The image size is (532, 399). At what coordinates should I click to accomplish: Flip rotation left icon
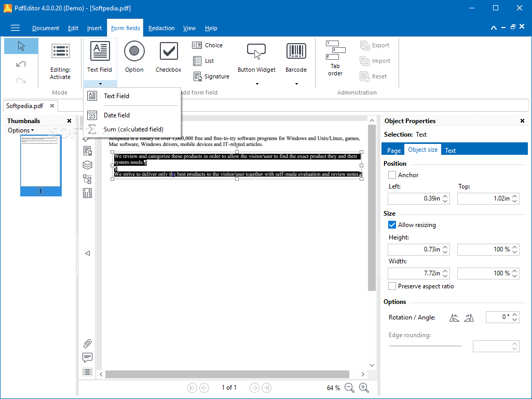[x=454, y=317]
